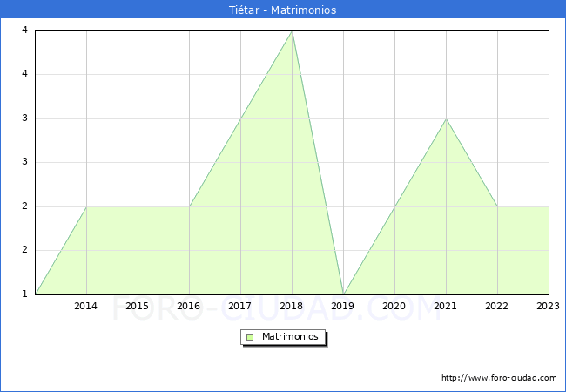Click the 2016 label on the x-axis
Image resolution: width=566 pixels, height=392 pixels.
pos(188,306)
